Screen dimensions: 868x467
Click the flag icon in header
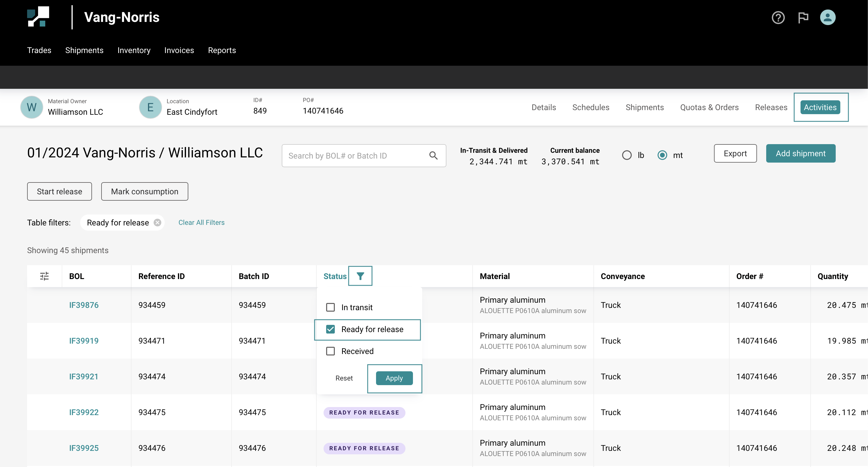pyautogui.click(x=803, y=18)
